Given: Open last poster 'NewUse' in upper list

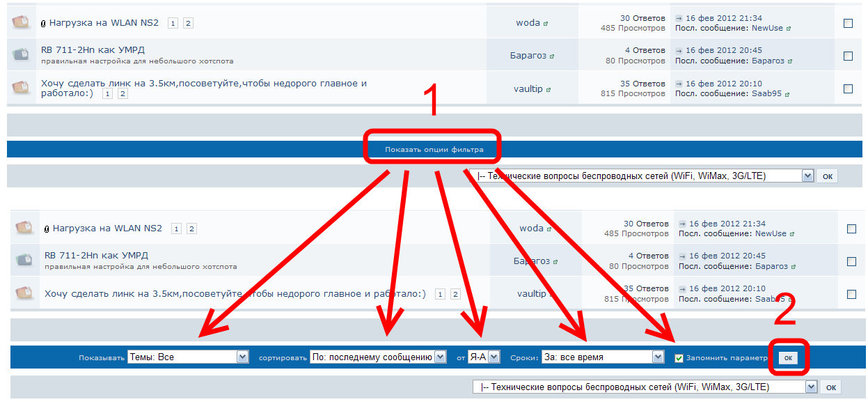Looking at the screenshot, I should 767,29.
